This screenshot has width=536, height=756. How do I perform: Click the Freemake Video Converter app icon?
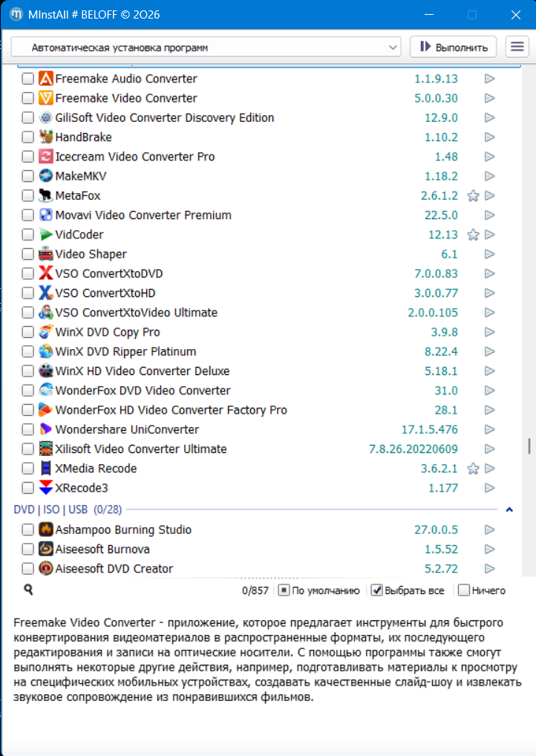point(46,98)
